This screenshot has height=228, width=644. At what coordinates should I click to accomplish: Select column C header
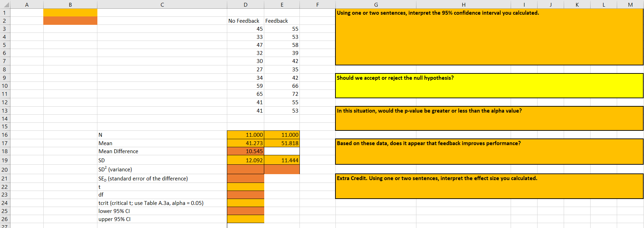point(162,4)
